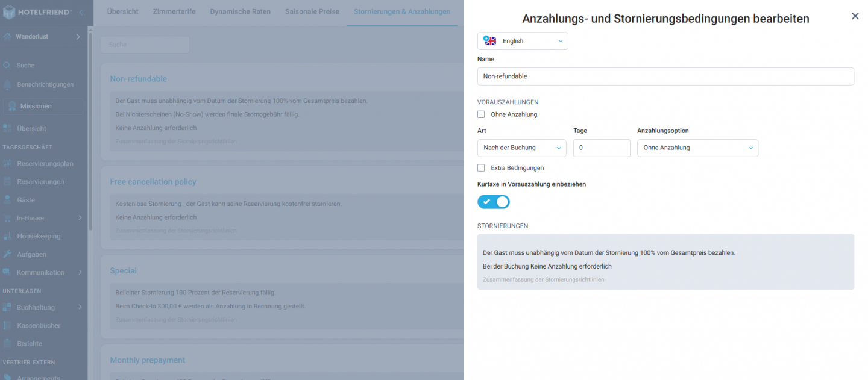Image resolution: width=868 pixels, height=380 pixels.
Task: Open the Saisonale Preise tab
Action: (x=312, y=11)
